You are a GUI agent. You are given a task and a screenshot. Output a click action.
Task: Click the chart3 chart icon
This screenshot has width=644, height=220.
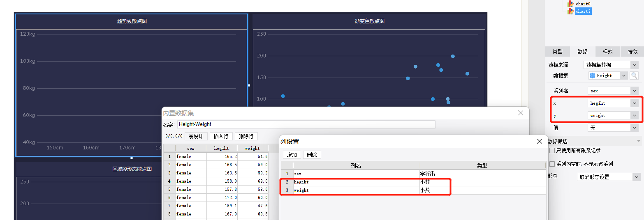pos(570,11)
